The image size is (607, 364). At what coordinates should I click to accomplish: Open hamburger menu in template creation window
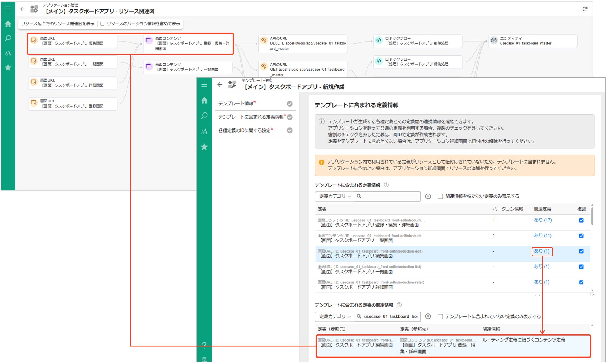(204, 85)
